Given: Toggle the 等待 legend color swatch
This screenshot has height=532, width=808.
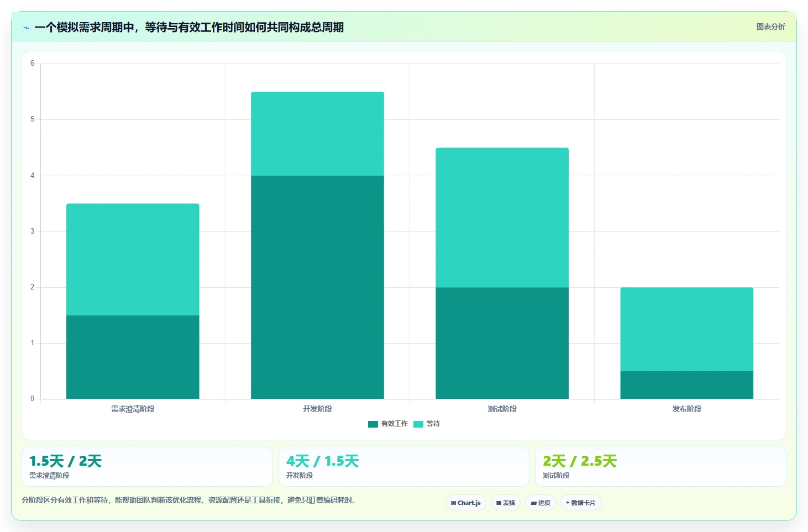Looking at the screenshot, I should pos(418,424).
